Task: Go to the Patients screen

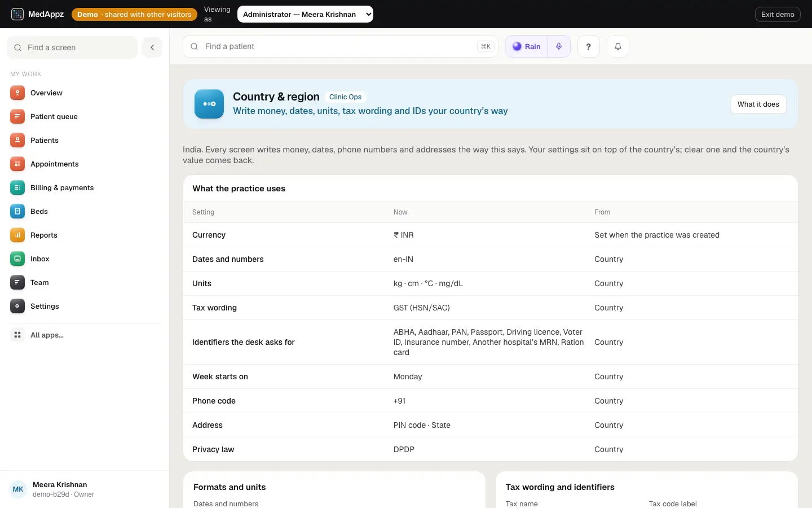Action: pos(85,141)
